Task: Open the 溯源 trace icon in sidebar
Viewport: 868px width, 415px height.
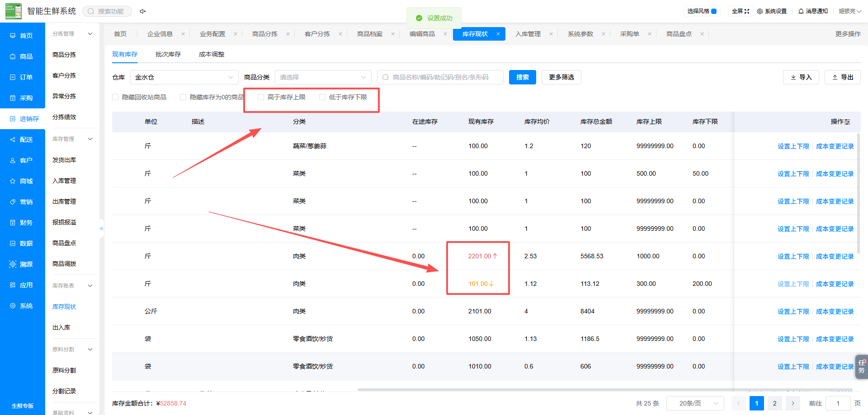Action: point(13,264)
